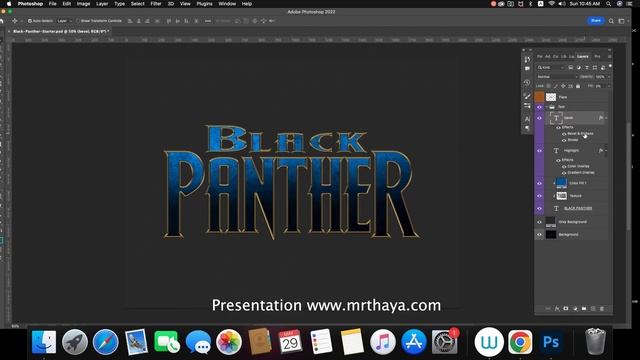This screenshot has width=640, height=360.
Task: Click the delete layer trash icon
Action: coord(602,309)
